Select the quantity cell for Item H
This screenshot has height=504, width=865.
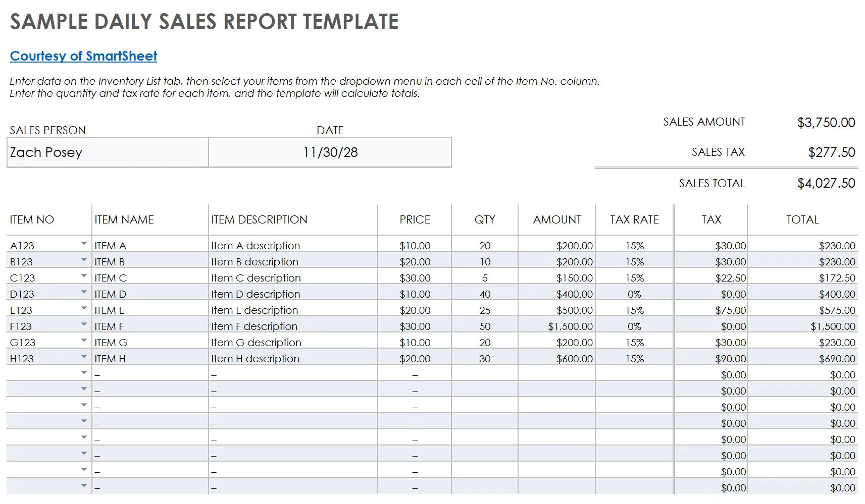(485, 359)
